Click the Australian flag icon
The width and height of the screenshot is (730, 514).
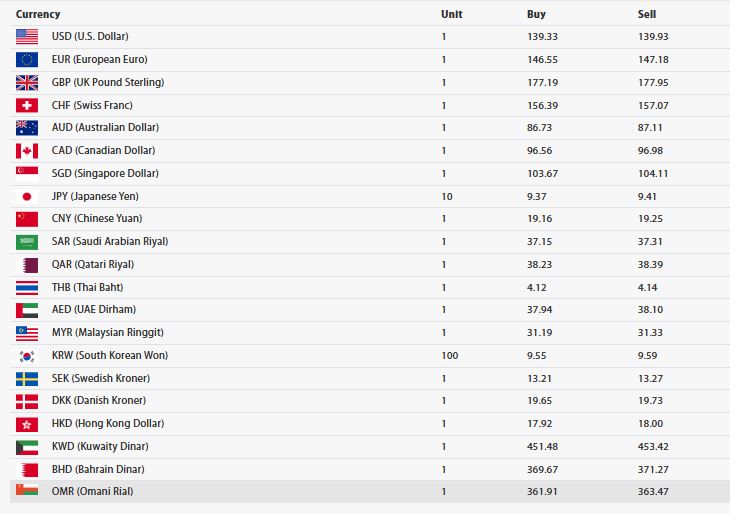27,127
